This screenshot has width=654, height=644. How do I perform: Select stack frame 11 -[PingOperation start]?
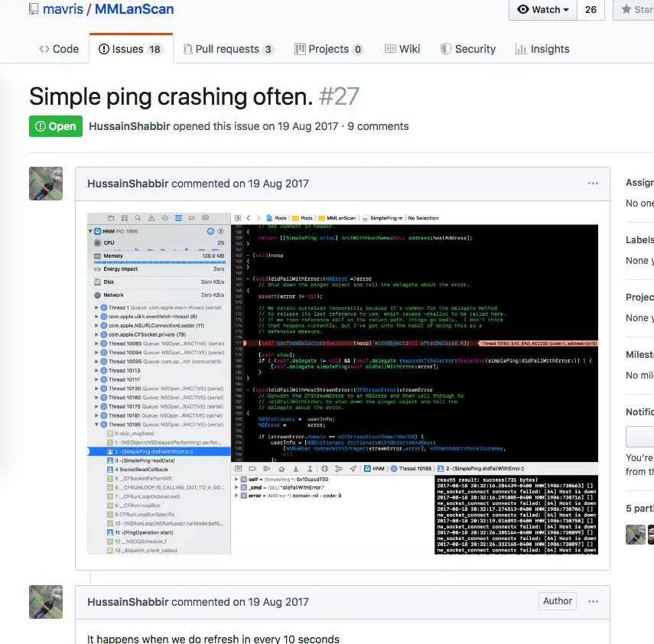click(x=159, y=532)
